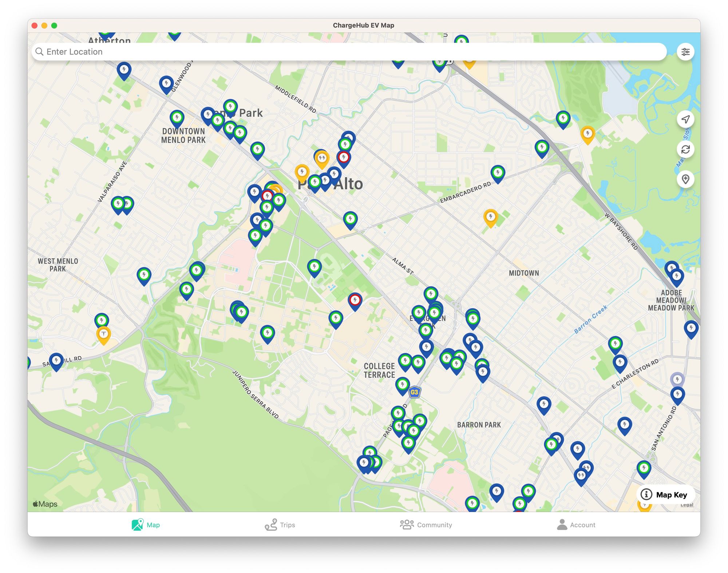
Task: Switch to the Community tab
Action: 426,525
